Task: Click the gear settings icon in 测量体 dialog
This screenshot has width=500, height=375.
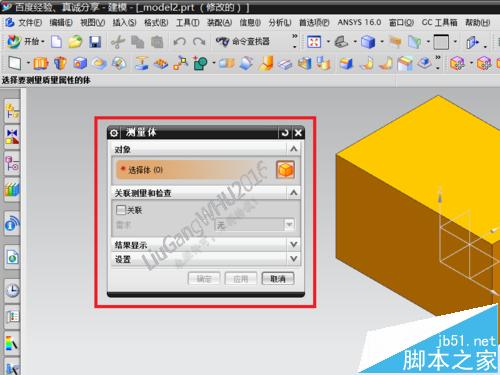Action: (x=114, y=133)
